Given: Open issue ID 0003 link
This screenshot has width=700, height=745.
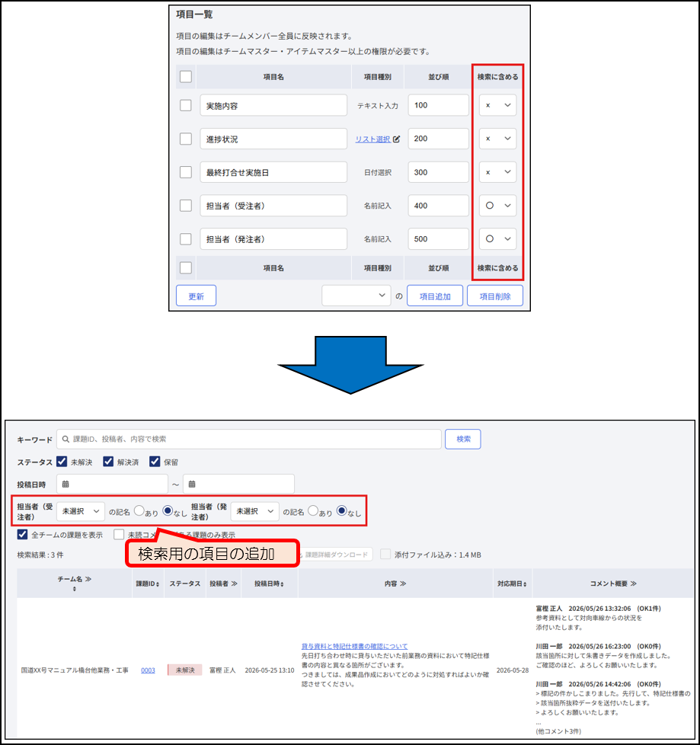Looking at the screenshot, I should (148, 670).
